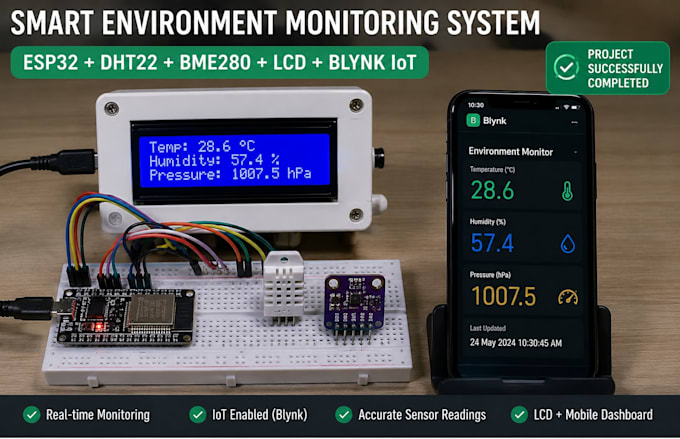Tap the green Blynk logo icon

(x=473, y=120)
